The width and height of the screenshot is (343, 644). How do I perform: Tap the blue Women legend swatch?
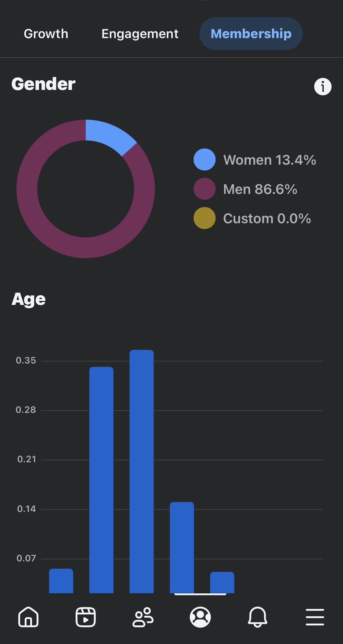[205, 159]
